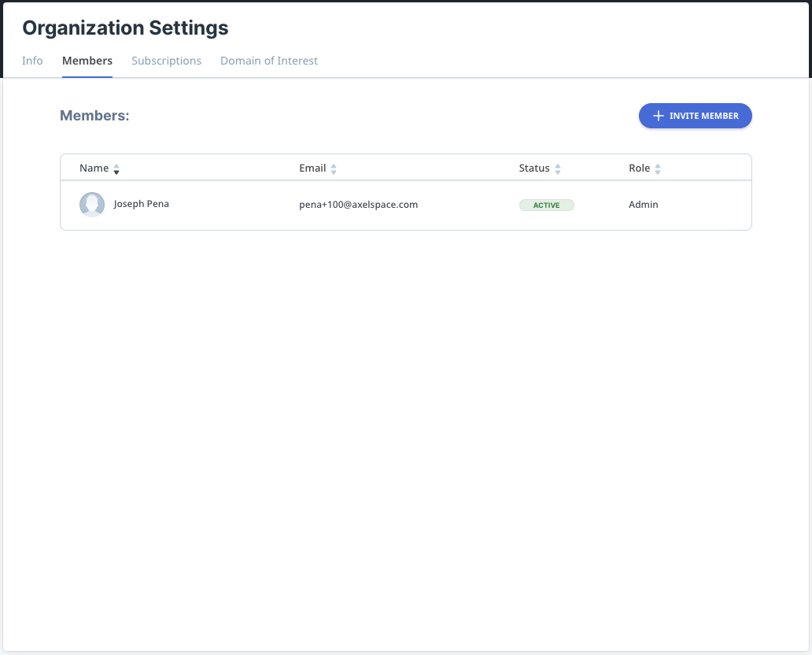Image resolution: width=812 pixels, height=655 pixels.
Task: Click the Role column header label
Action: coord(639,168)
